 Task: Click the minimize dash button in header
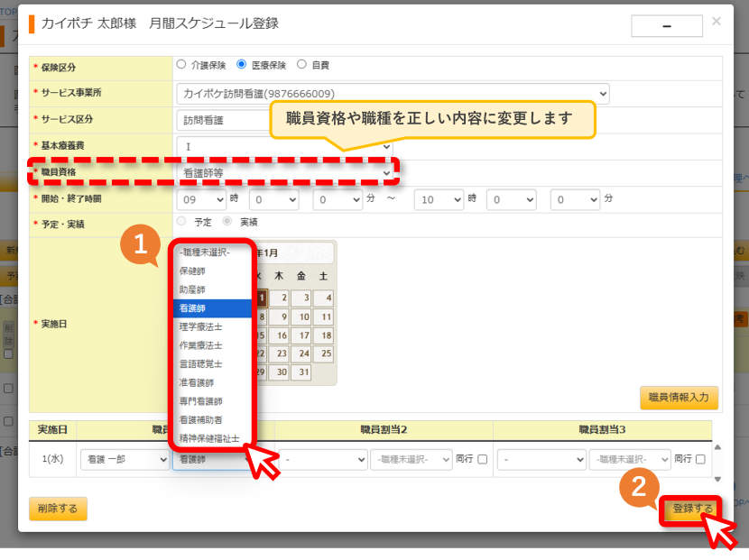(x=667, y=26)
